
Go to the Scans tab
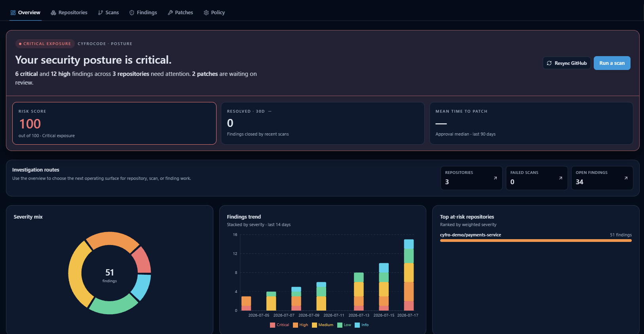[x=108, y=13]
